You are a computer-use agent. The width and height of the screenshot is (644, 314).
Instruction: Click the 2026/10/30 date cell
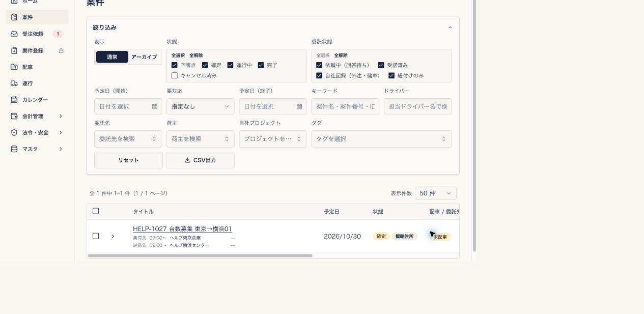click(342, 236)
